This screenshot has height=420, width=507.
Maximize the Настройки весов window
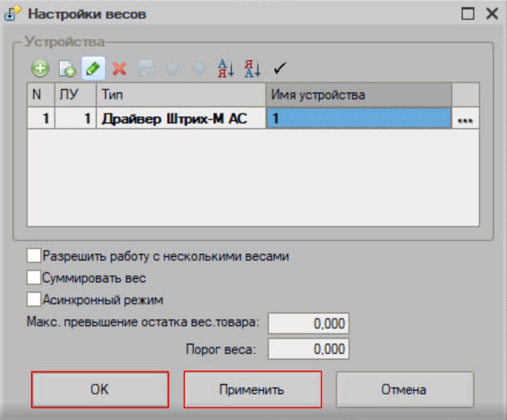click(x=468, y=14)
